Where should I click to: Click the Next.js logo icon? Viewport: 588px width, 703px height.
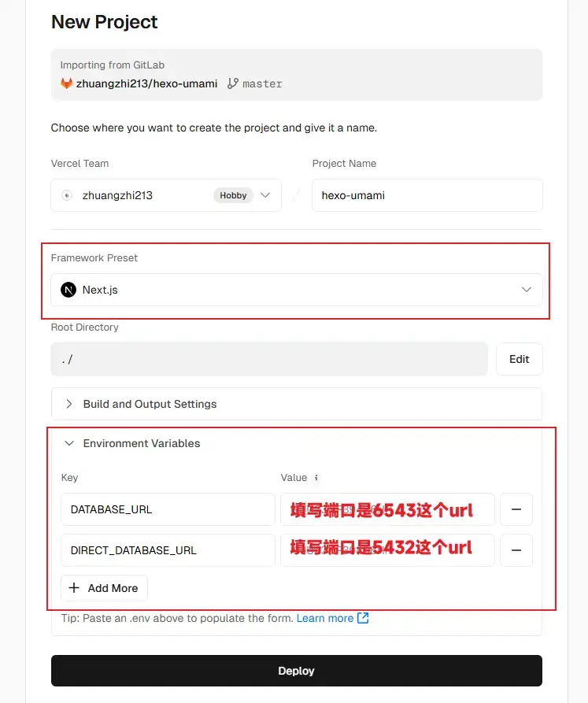[68, 290]
